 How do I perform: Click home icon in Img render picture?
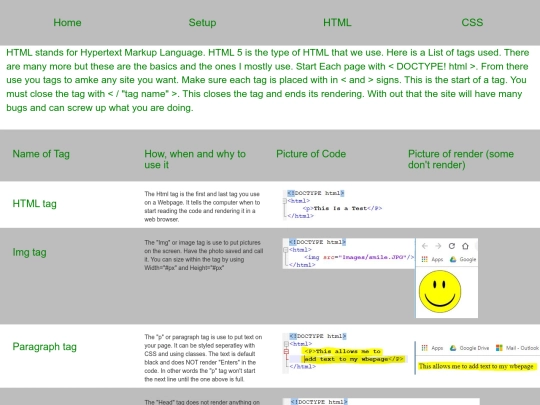(465, 246)
